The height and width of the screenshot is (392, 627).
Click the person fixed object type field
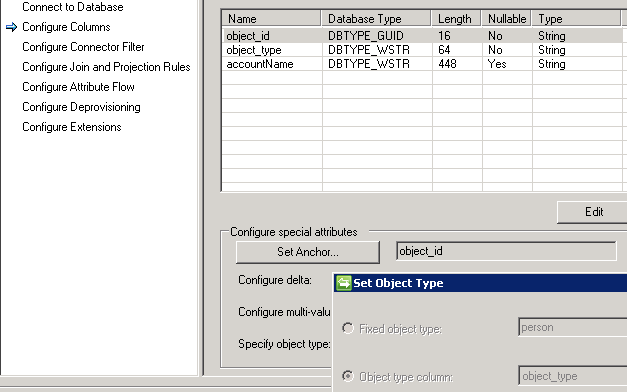click(x=572, y=327)
